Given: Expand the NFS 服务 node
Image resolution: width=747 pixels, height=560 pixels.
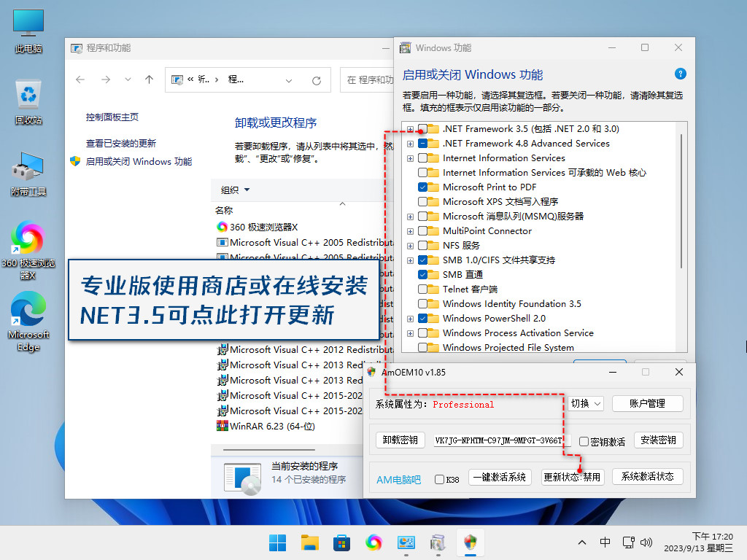Looking at the screenshot, I should click(410, 246).
